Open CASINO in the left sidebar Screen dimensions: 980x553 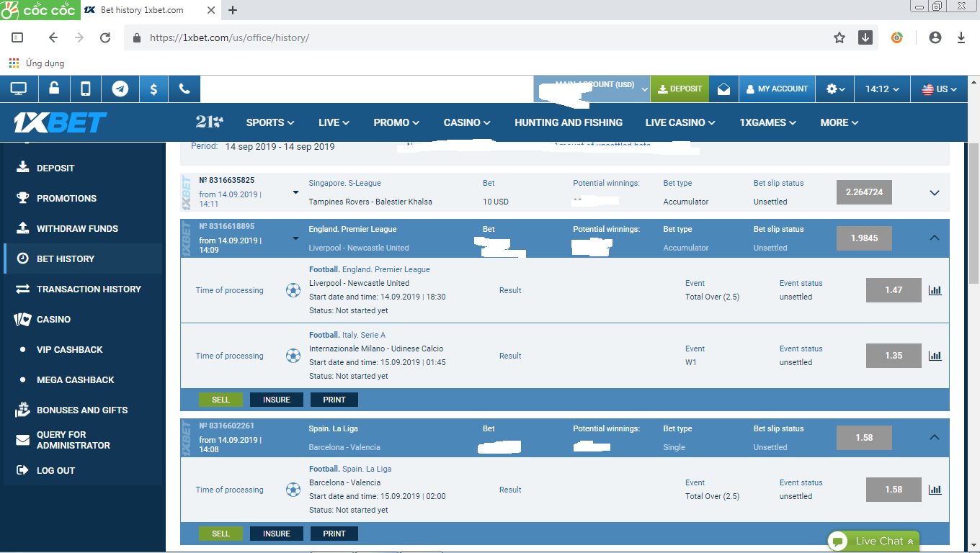click(x=83, y=319)
